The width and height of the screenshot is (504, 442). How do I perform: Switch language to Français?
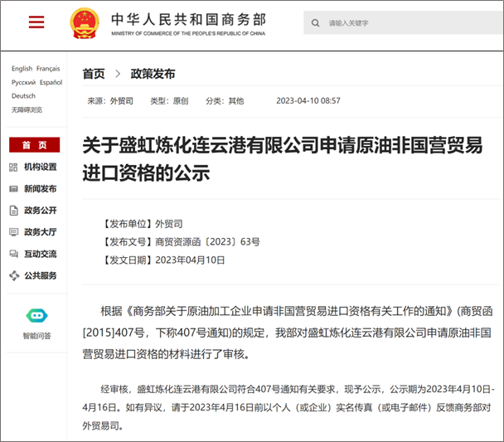[x=48, y=69]
